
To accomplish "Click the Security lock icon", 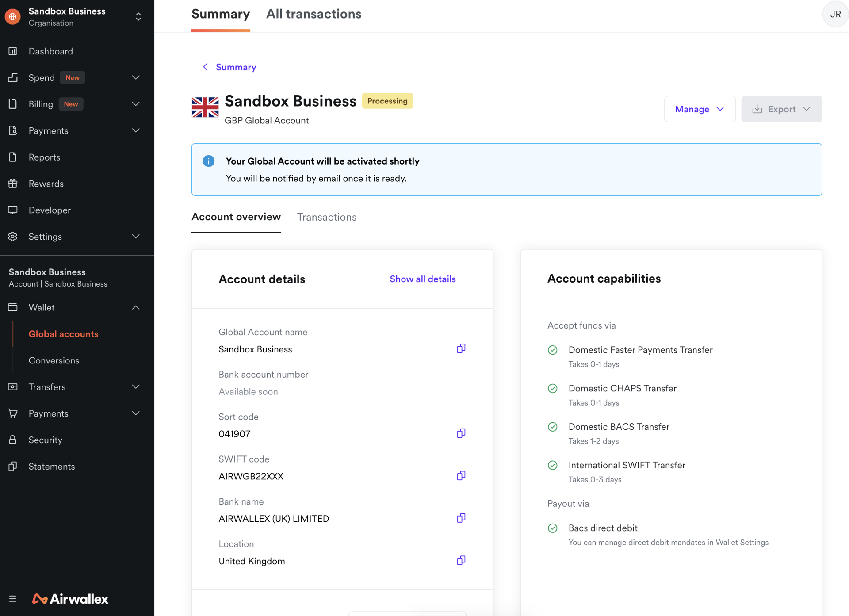I will coord(13,440).
